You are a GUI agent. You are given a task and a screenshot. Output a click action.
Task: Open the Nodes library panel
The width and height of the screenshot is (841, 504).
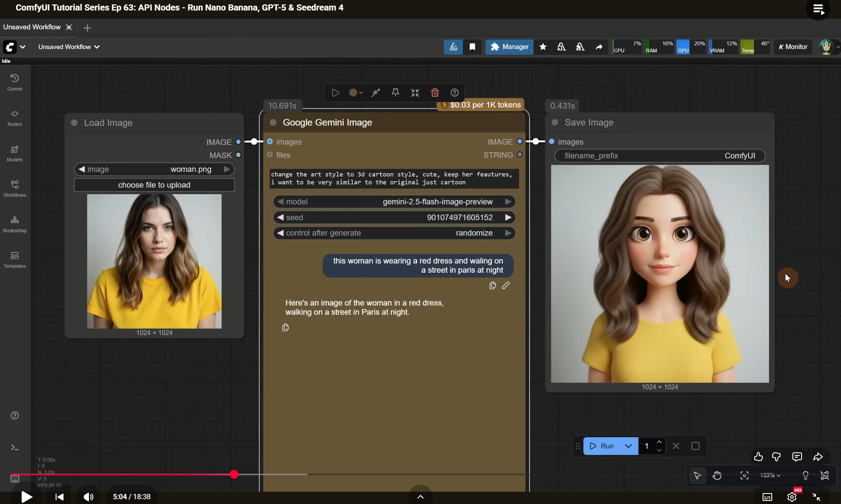14,117
